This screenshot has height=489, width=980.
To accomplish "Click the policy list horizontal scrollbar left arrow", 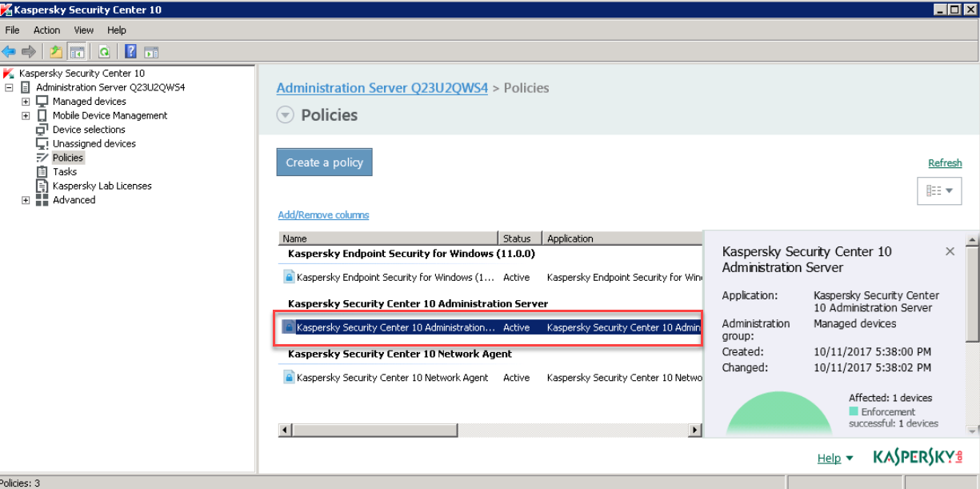I will tap(285, 431).
